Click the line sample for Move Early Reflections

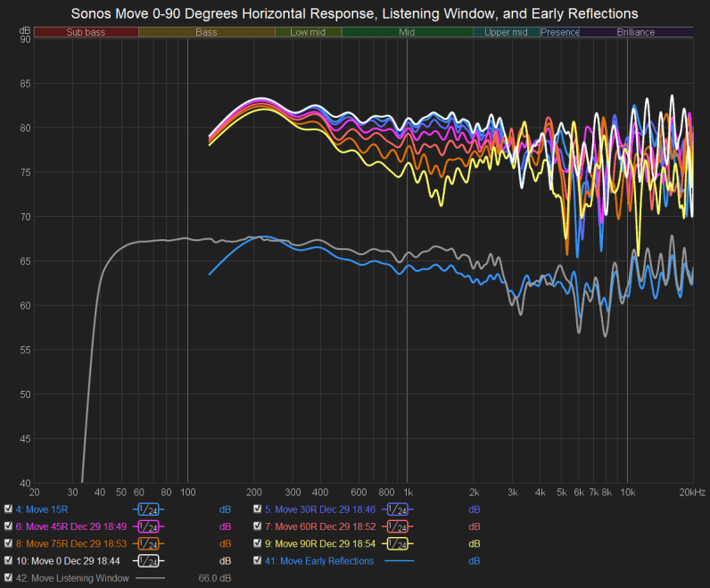click(399, 561)
